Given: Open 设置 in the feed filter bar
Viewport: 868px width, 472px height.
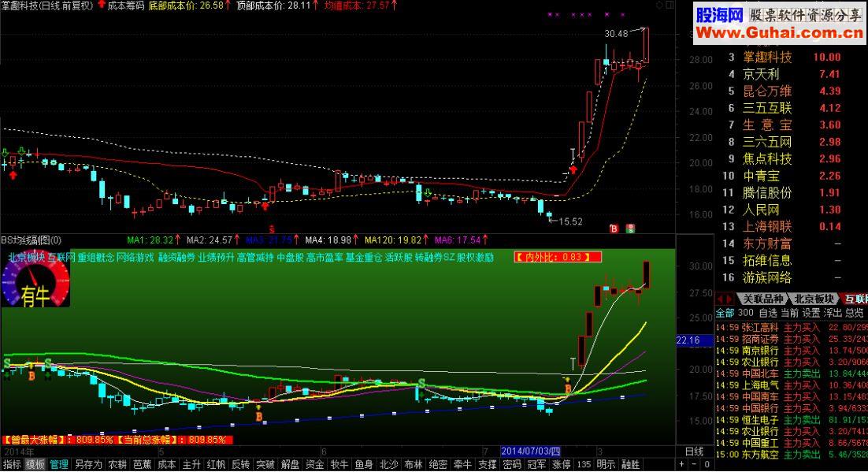Looking at the screenshot, I should (811, 313).
